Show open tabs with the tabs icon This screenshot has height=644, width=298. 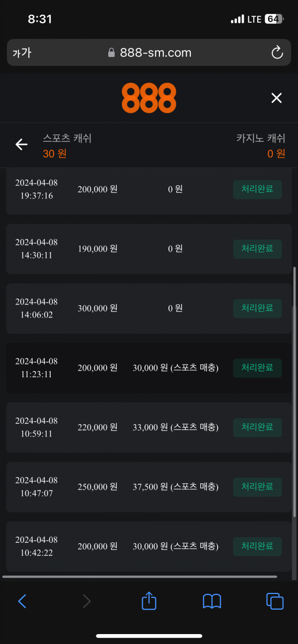point(275,601)
